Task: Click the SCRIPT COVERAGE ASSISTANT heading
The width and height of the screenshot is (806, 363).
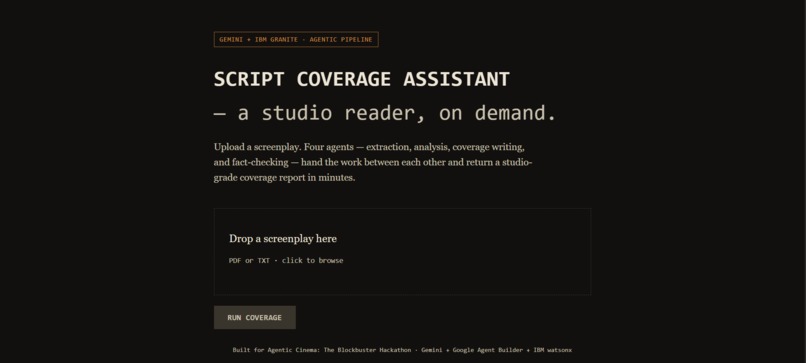Action: click(x=361, y=79)
